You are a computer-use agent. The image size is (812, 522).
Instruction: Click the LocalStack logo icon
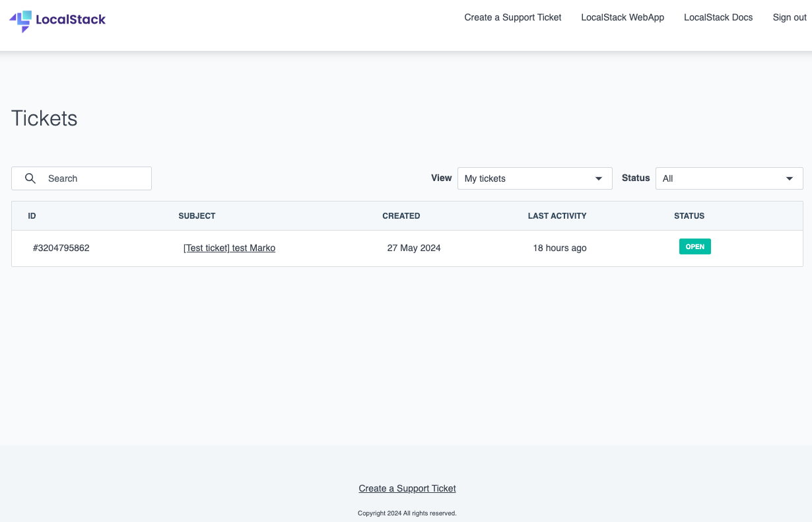(x=22, y=20)
